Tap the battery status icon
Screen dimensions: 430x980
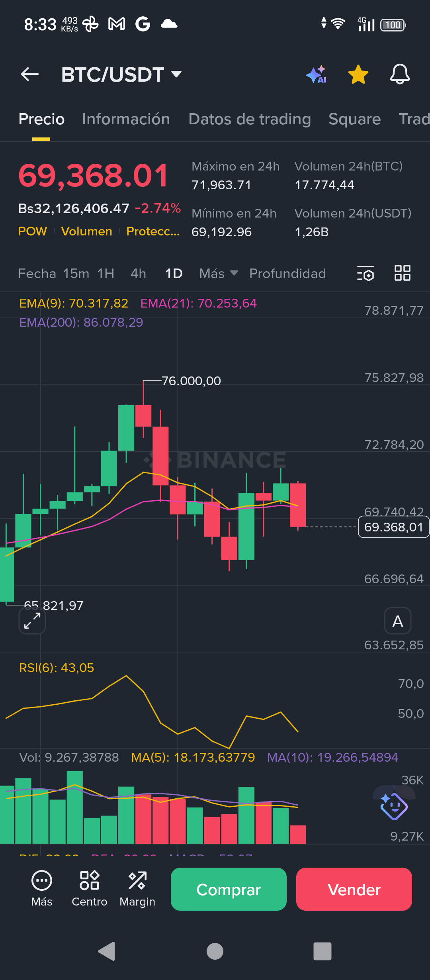tap(393, 25)
